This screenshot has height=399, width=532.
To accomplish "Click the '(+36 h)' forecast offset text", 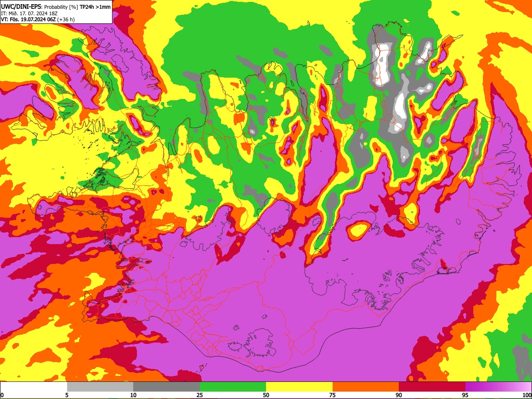I will 66,19.
